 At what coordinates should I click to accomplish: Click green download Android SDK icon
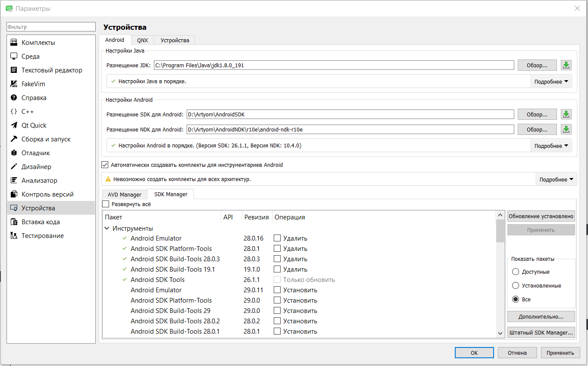click(x=566, y=114)
